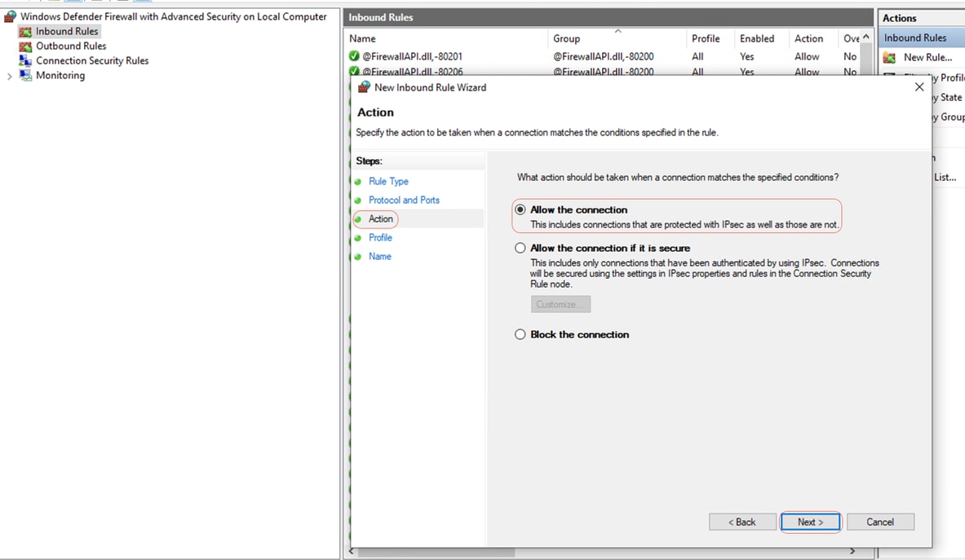The height and width of the screenshot is (560, 965).
Task: Click New Rule... in Actions pane
Action: [x=927, y=57]
